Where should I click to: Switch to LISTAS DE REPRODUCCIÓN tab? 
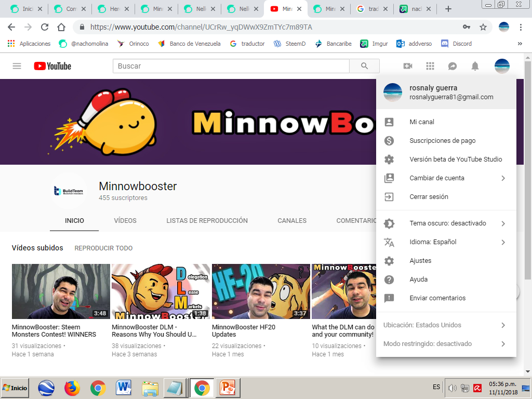tap(207, 220)
